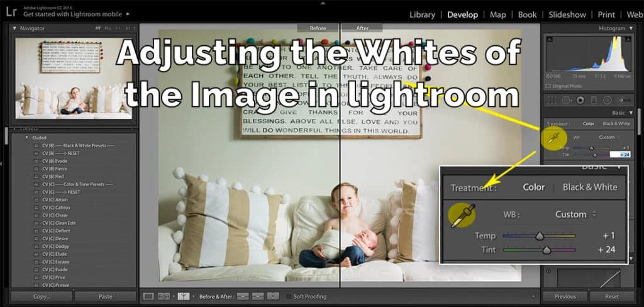The width and height of the screenshot is (644, 307).
Task: Copy Before settings to After
Action: (243, 296)
